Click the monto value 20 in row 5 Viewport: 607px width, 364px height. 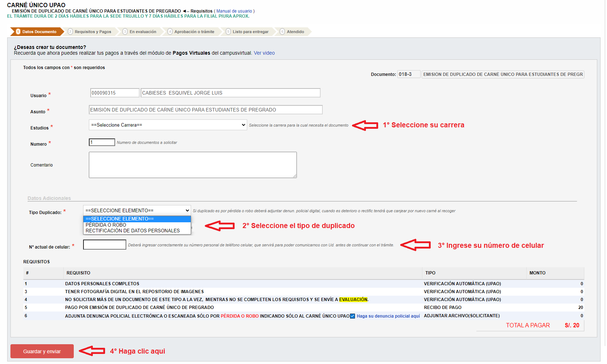(x=581, y=308)
